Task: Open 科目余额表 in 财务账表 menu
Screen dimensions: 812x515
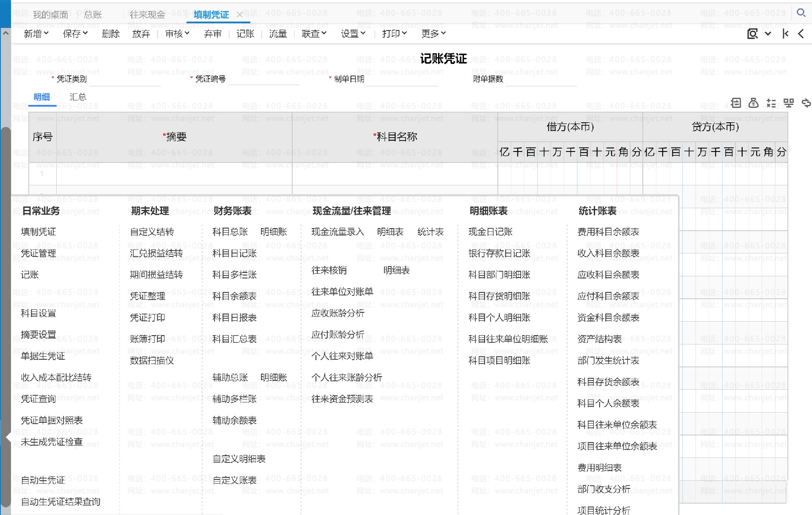Action: click(234, 296)
